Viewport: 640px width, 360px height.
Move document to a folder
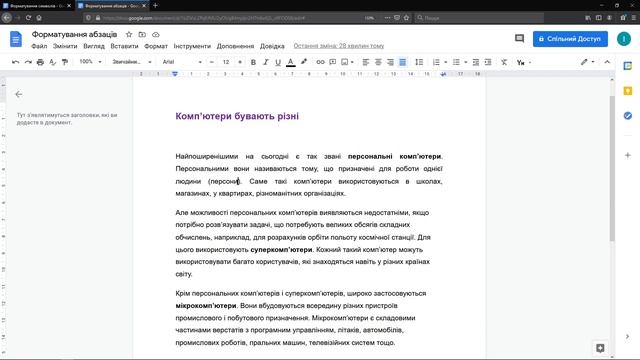(x=142, y=35)
